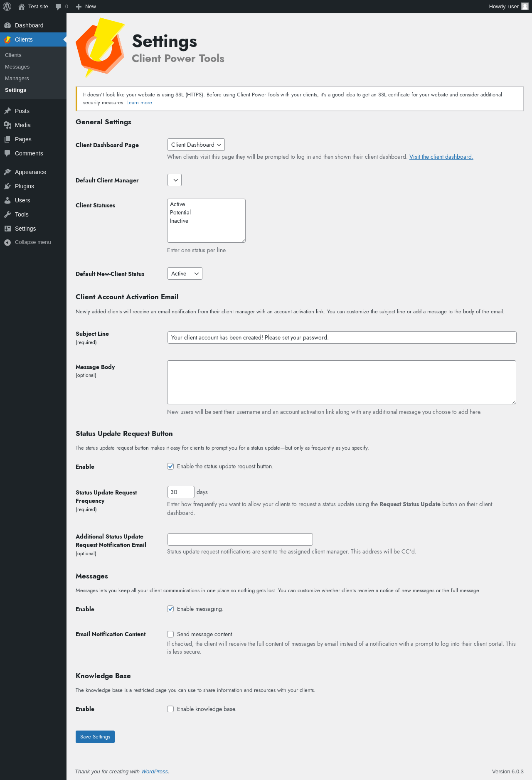Viewport: 532px width, 780px height.
Task: Open Default New-Client Status dropdown
Action: click(x=185, y=273)
